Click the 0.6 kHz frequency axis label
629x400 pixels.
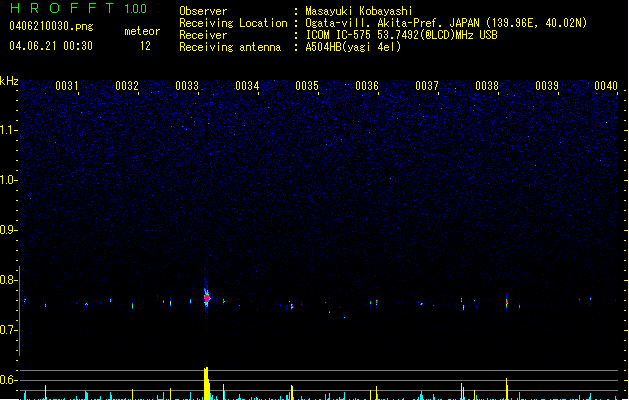(x=8, y=380)
